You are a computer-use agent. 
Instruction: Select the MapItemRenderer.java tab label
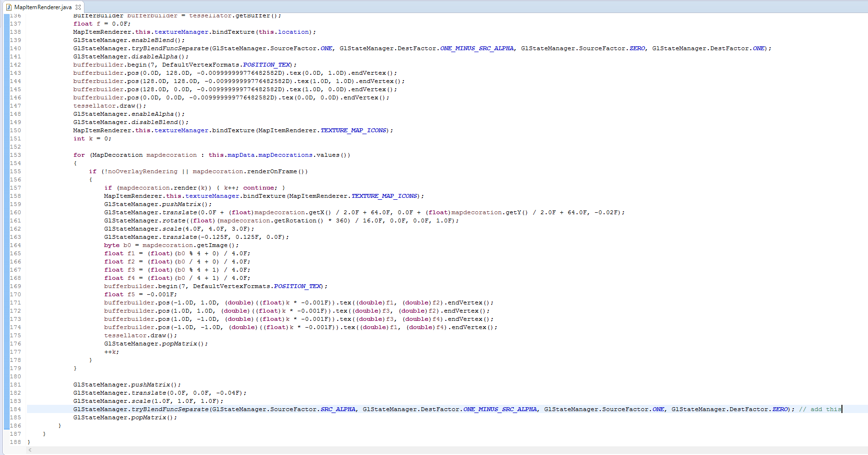[x=42, y=7]
